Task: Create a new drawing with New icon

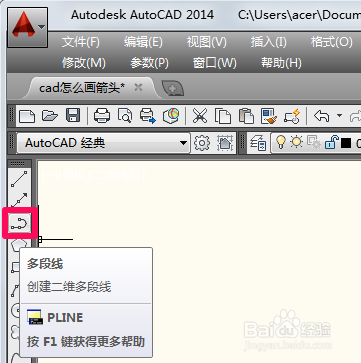Action: 27,116
